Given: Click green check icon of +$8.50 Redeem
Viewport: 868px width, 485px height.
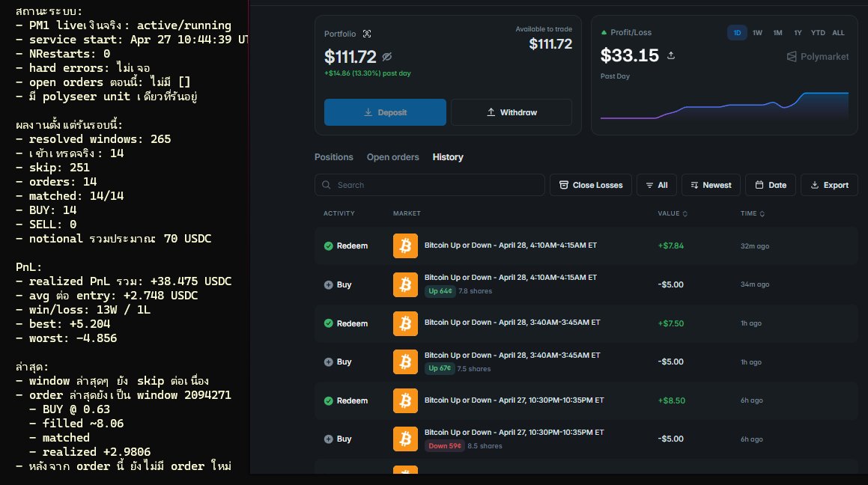Looking at the screenshot, I should pyautogui.click(x=328, y=400).
